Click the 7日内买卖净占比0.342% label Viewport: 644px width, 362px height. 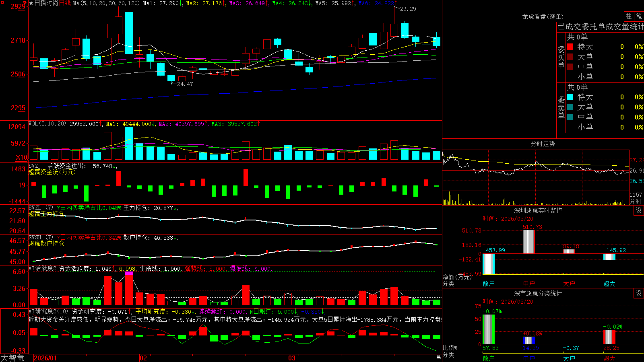(89, 238)
